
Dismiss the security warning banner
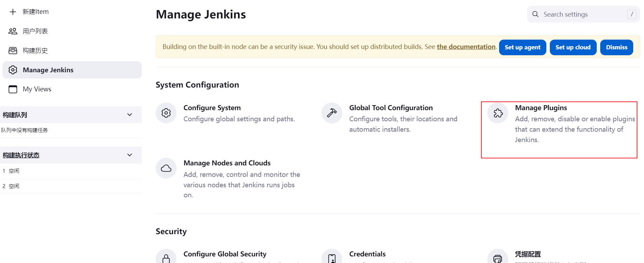[x=617, y=47]
